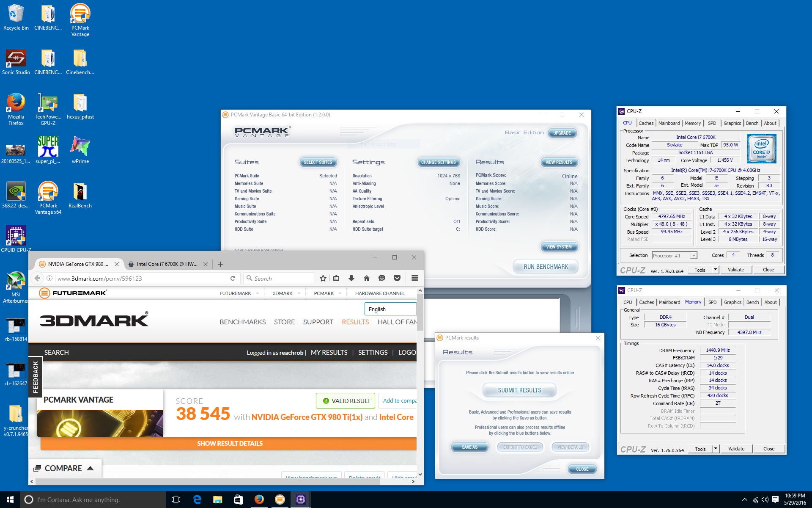The width and height of the screenshot is (812, 508).
Task: Expand CPU-Z Processor #1 selection dropdown
Action: [x=694, y=256]
